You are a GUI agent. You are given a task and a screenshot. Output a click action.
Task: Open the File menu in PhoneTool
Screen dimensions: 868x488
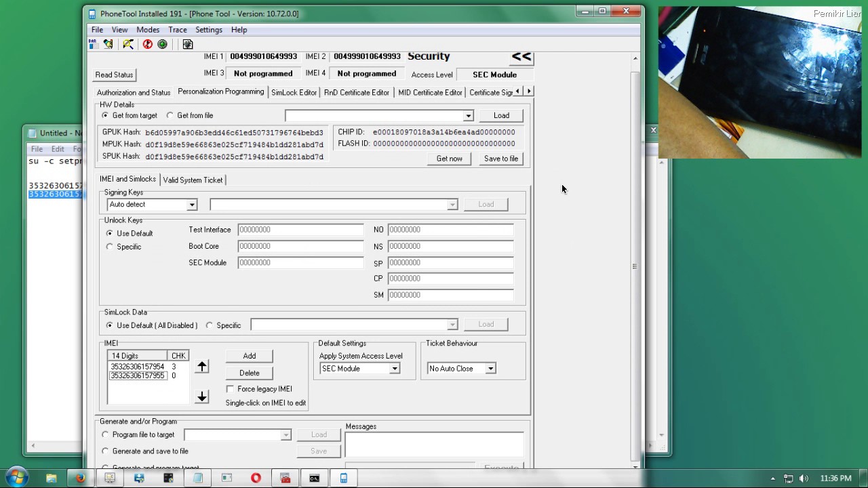(97, 30)
